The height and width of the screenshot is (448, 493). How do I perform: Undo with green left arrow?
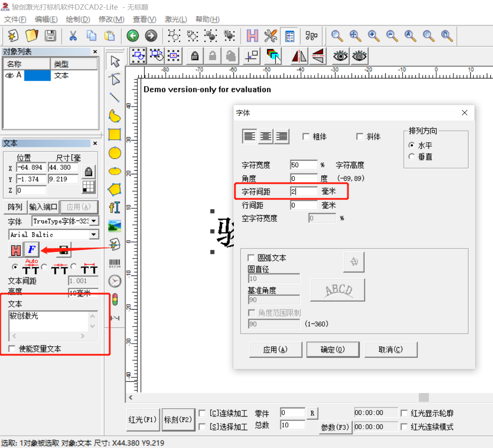click(133, 35)
